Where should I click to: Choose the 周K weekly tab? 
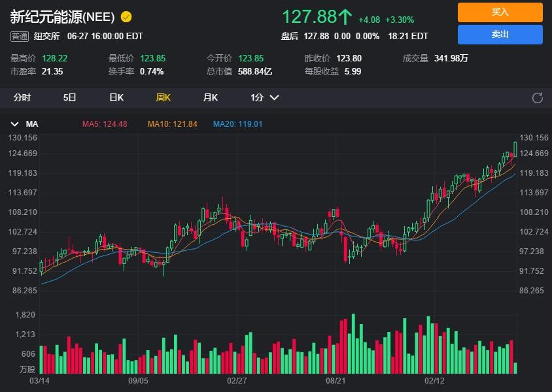click(163, 97)
